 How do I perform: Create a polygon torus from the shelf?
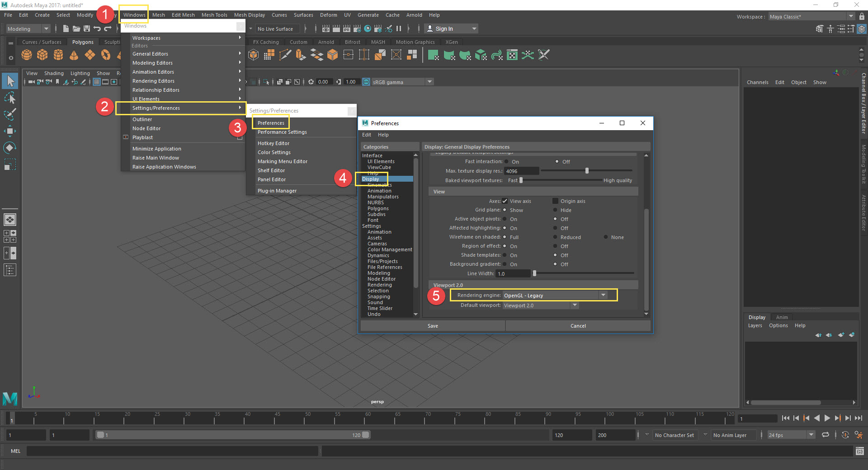[105, 55]
